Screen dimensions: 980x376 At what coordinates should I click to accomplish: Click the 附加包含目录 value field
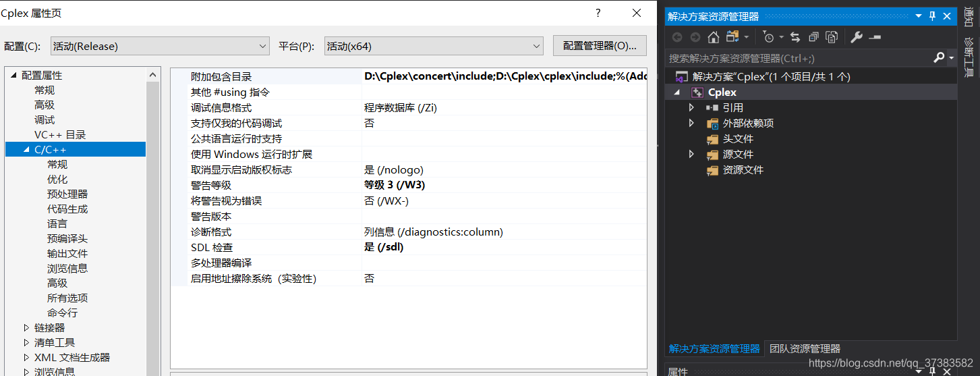point(505,76)
